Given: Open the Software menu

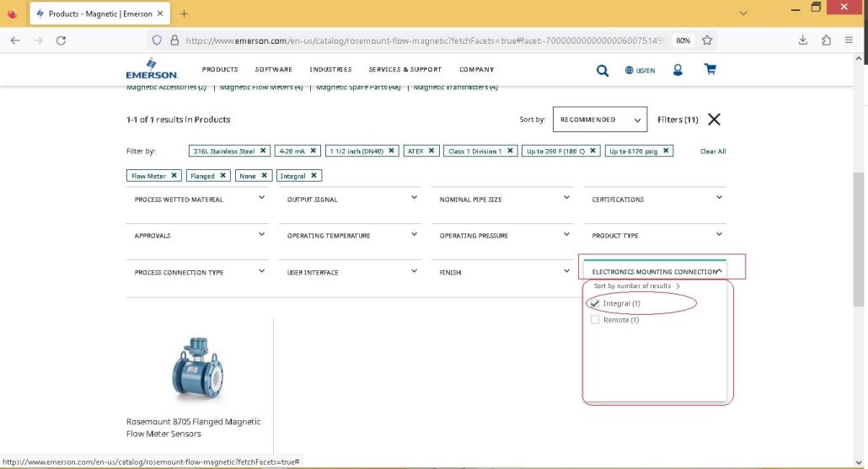Looking at the screenshot, I should click(x=274, y=70).
